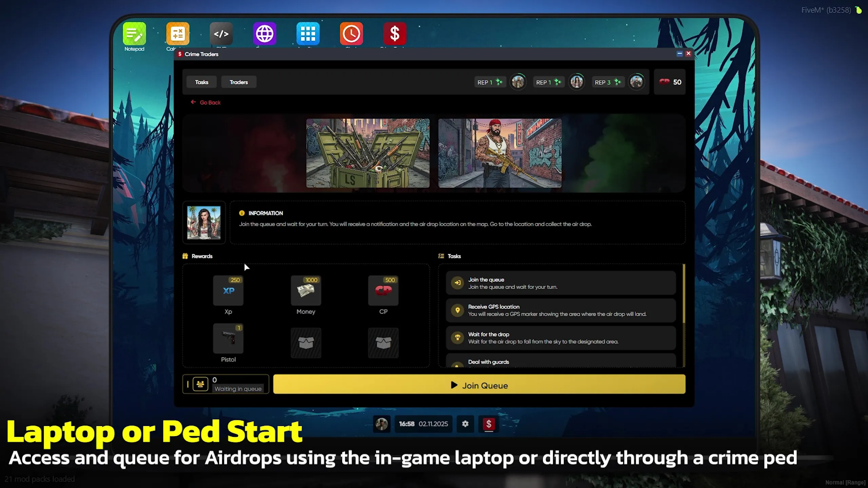
Task: Click the Crime Traders taskbar dollar icon
Action: coord(489,424)
